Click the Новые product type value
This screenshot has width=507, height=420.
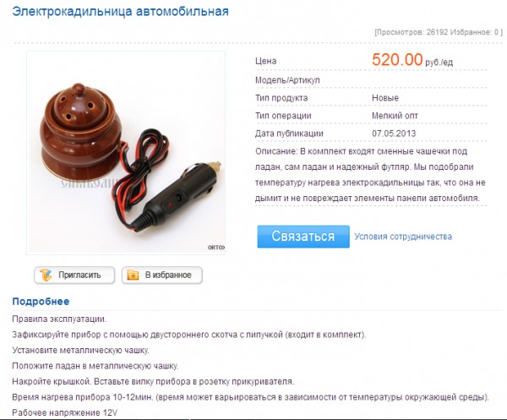[385, 98]
